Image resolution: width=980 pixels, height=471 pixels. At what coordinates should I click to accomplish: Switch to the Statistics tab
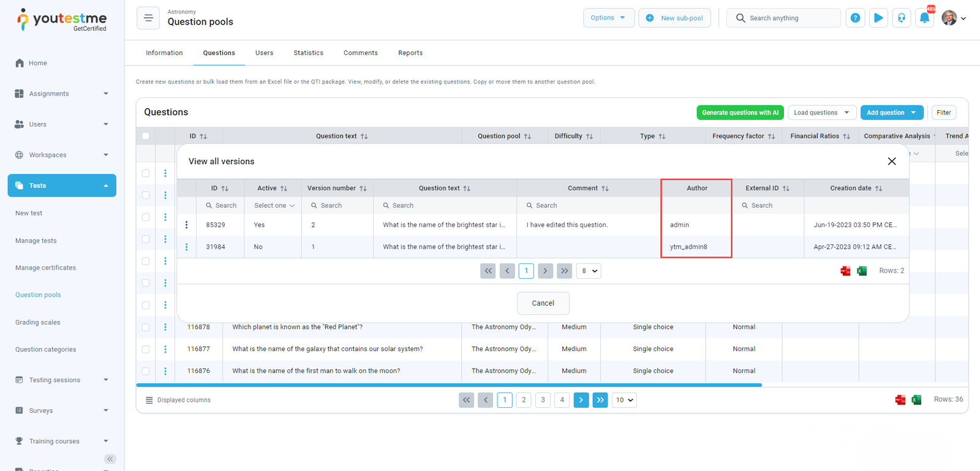point(308,53)
